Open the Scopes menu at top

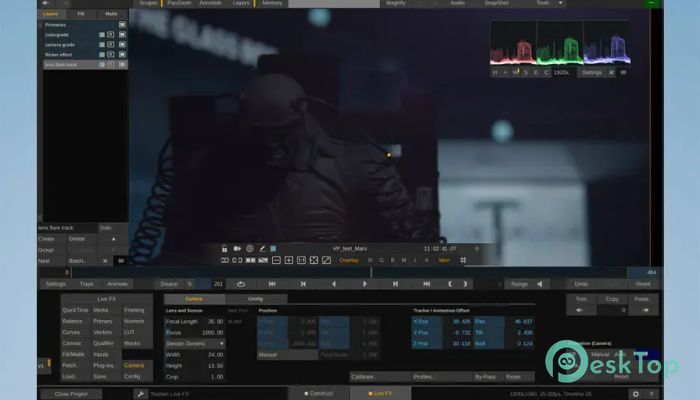click(148, 3)
